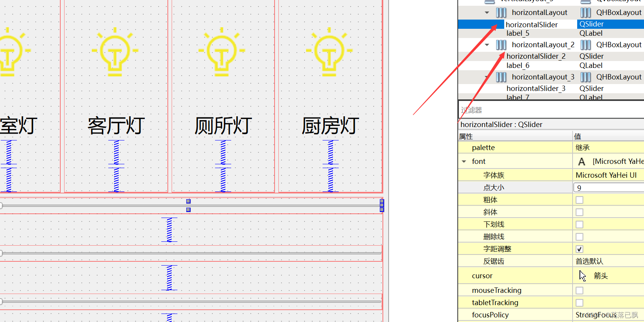Enable the 删除线 strikeout checkbox
This screenshot has width=644, height=322.
579,237
